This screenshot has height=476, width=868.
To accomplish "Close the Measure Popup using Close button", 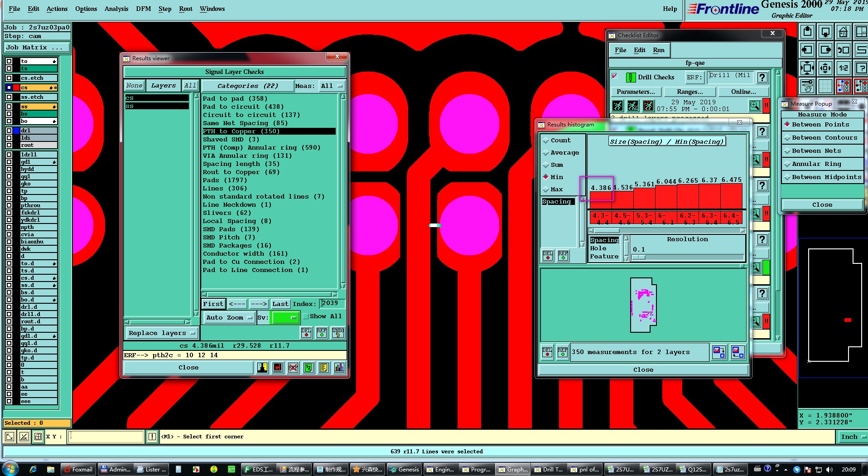I will click(x=822, y=205).
